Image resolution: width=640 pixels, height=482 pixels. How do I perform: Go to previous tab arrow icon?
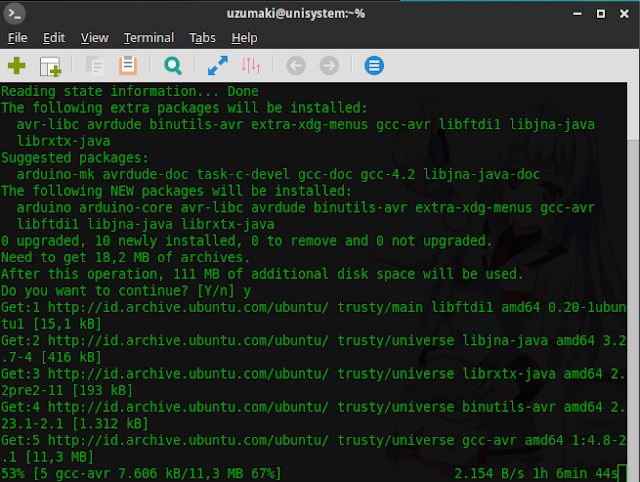click(x=296, y=66)
